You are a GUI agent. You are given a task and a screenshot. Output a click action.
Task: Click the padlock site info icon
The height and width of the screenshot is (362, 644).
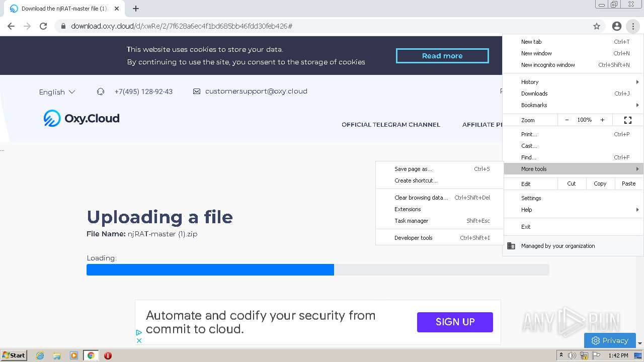coord(63,26)
